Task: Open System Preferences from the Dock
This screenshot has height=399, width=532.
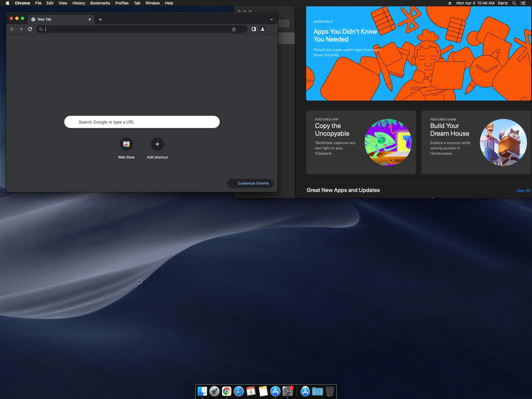Action: pos(288,391)
